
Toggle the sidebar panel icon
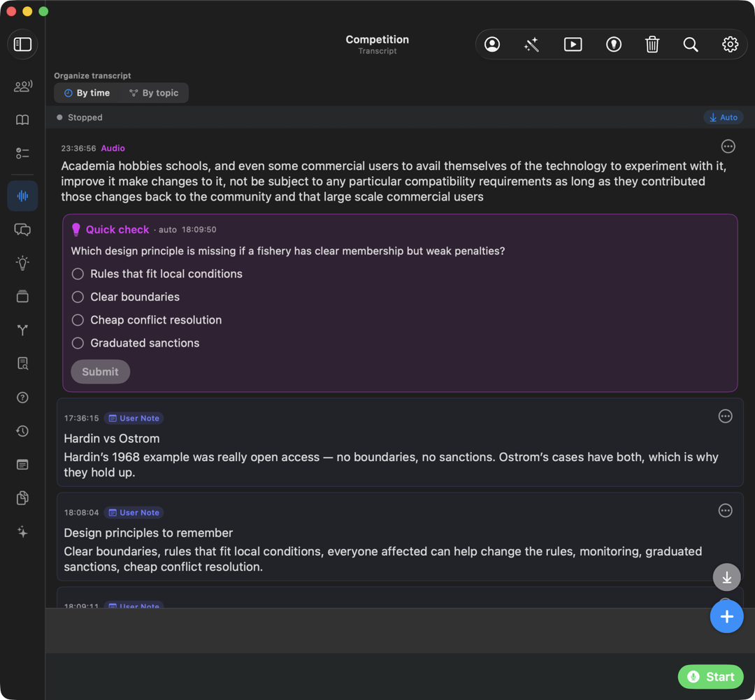pyautogui.click(x=22, y=44)
